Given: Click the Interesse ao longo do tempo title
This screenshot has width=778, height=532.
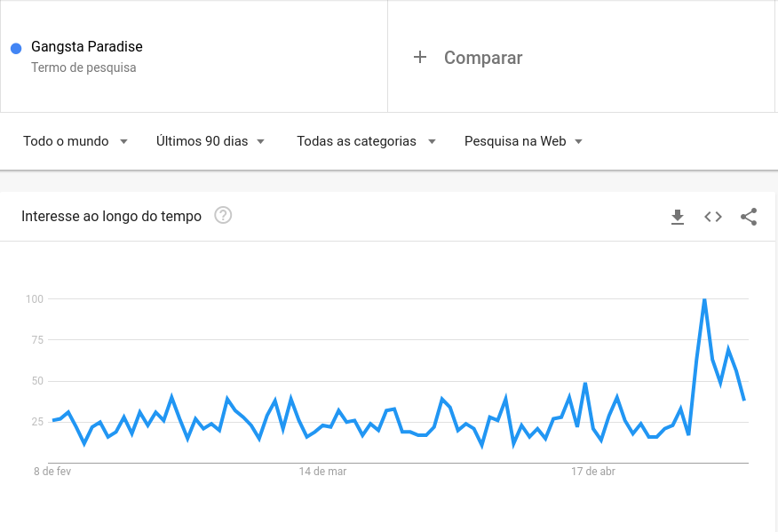Looking at the screenshot, I should pos(112,217).
